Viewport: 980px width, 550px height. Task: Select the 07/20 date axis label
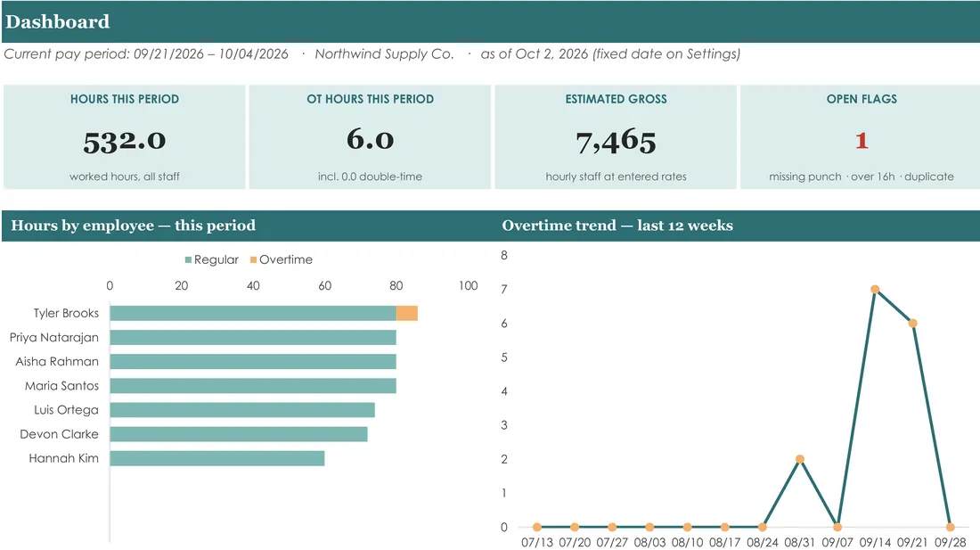[x=575, y=543]
